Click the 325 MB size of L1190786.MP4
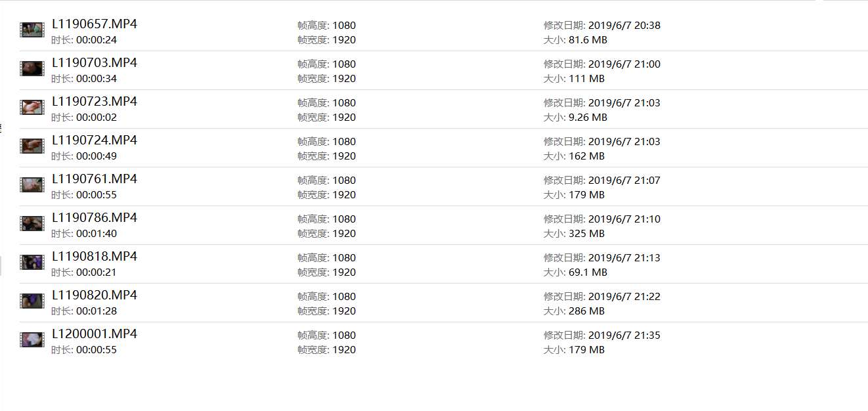868x411 pixels. pos(586,234)
